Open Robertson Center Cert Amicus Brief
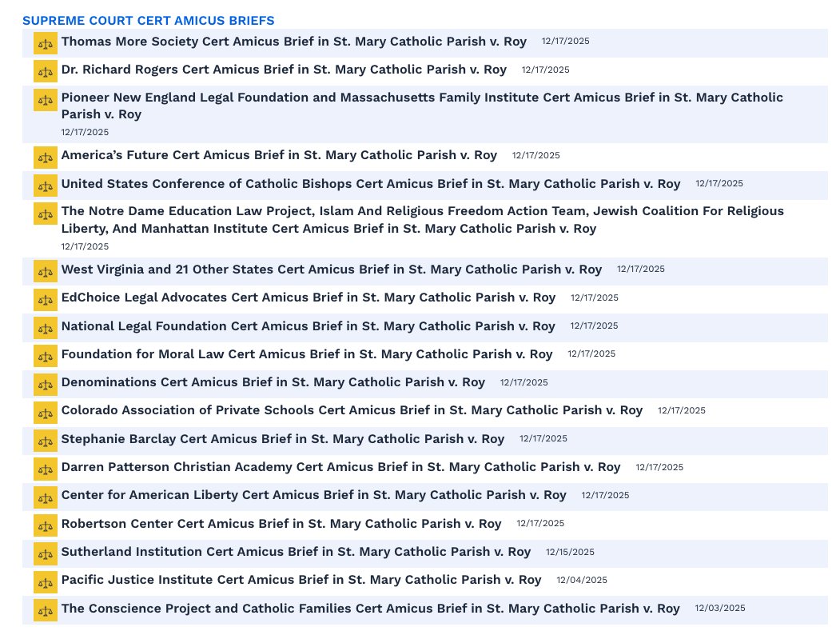 tap(281, 524)
